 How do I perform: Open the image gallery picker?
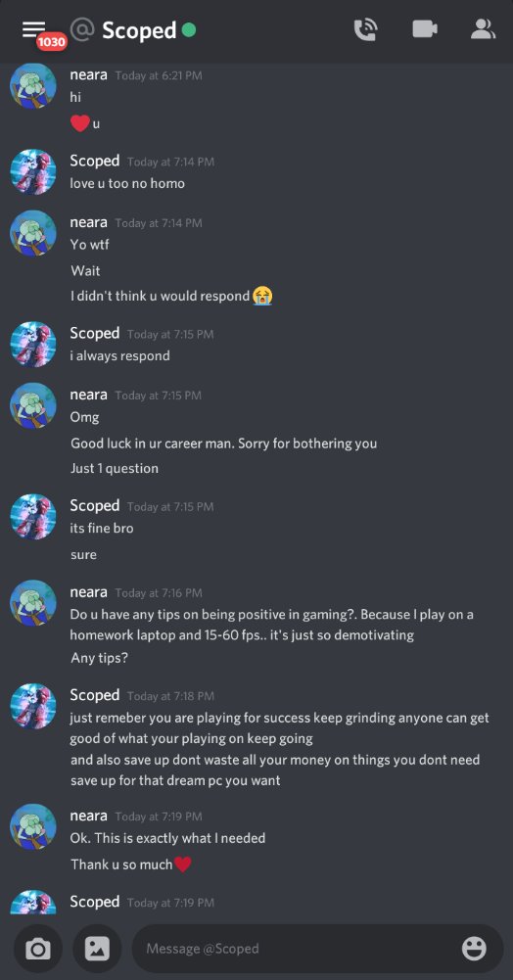[97, 949]
